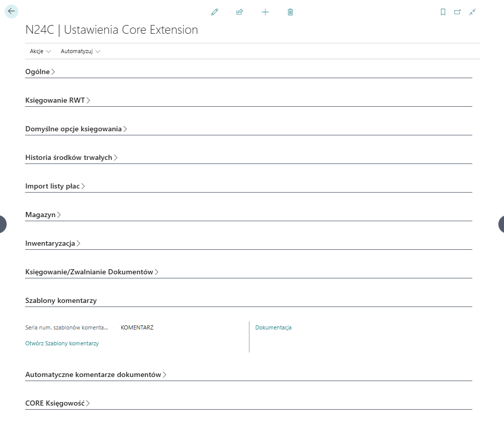Expand the Ogólne section
Viewport: 504px width, 448px height.
click(x=40, y=72)
